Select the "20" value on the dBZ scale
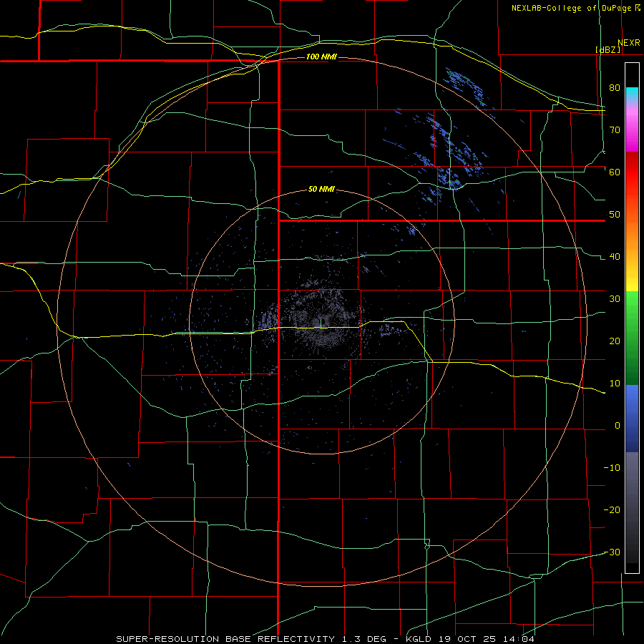 tap(615, 341)
